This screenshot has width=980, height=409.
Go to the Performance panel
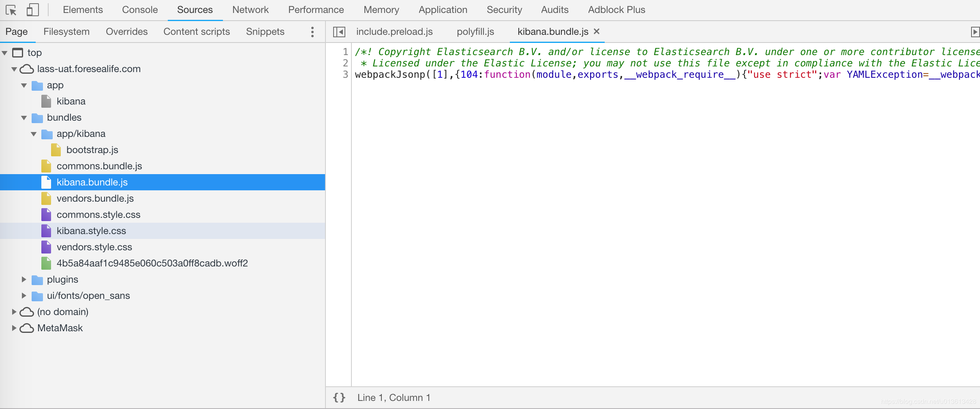(316, 10)
